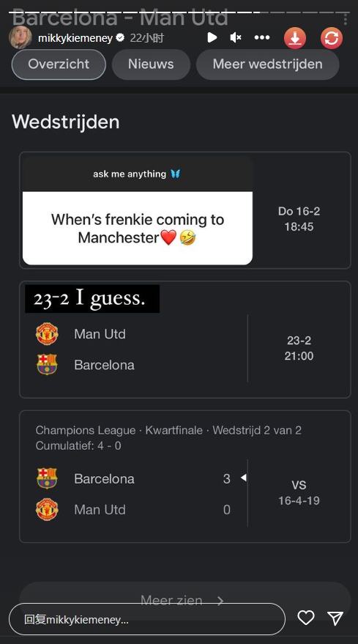Click Barcelona crest in the 3-0 result
This screenshot has width=358, height=644.
(x=47, y=478)
